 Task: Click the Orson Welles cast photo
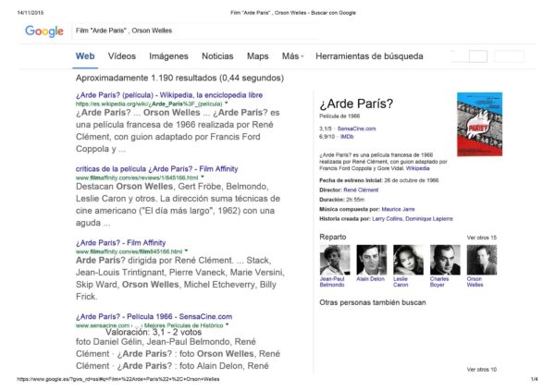482,260
